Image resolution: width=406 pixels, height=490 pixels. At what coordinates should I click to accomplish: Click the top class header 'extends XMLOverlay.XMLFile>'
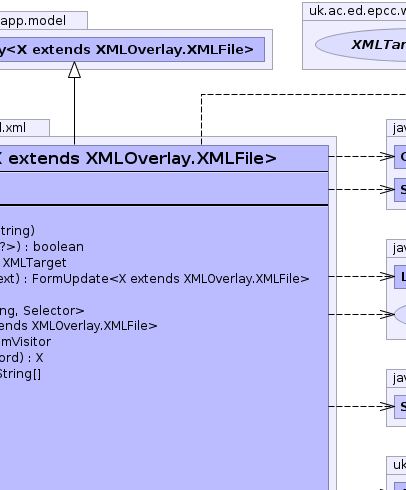tap(127, 49)
